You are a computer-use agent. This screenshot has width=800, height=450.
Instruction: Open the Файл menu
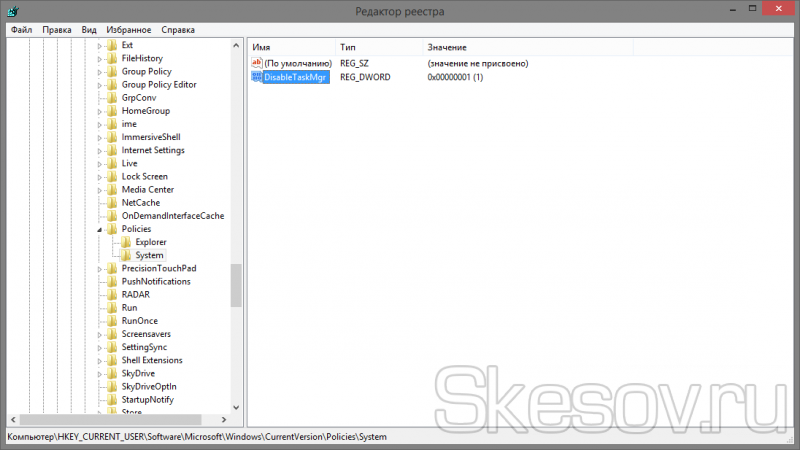coord(22,30)
